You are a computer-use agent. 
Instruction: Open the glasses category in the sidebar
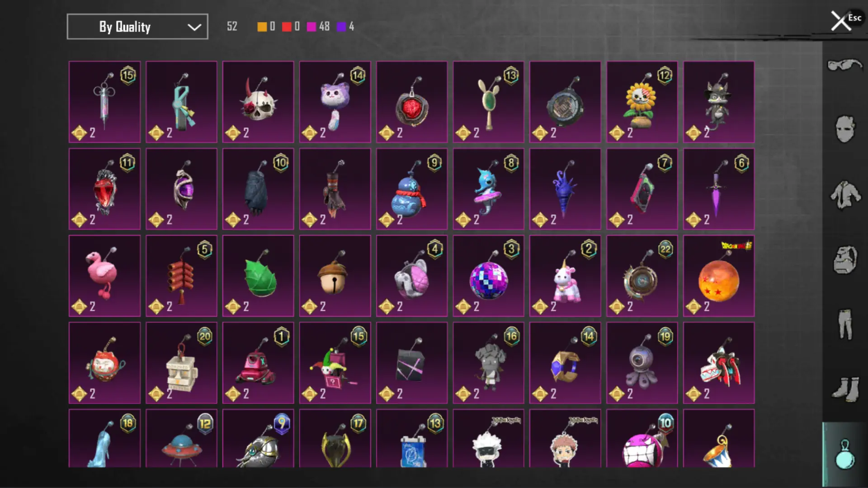point(845,66)
